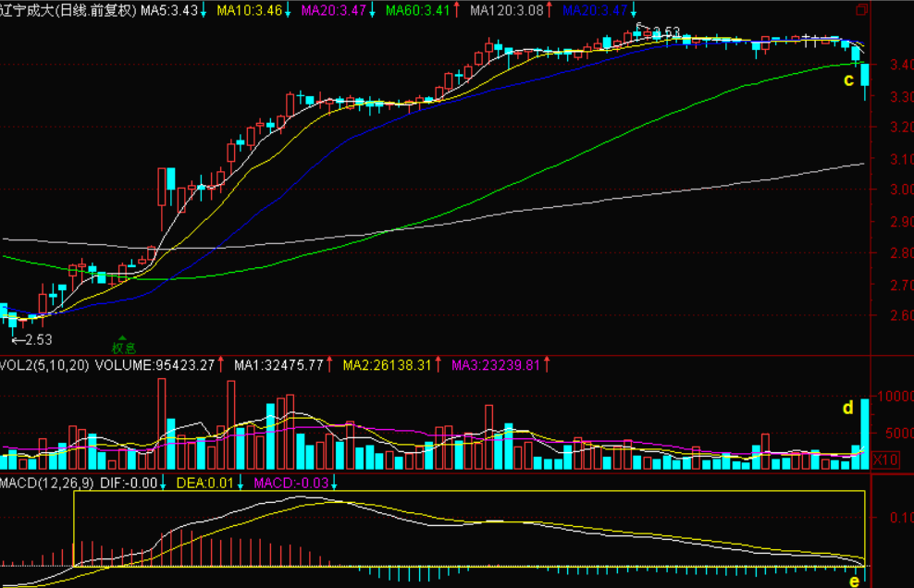Click the cyan down arrow after MA5
The width and height of the screenshot is (914, 588).
(x=204, y=10)
